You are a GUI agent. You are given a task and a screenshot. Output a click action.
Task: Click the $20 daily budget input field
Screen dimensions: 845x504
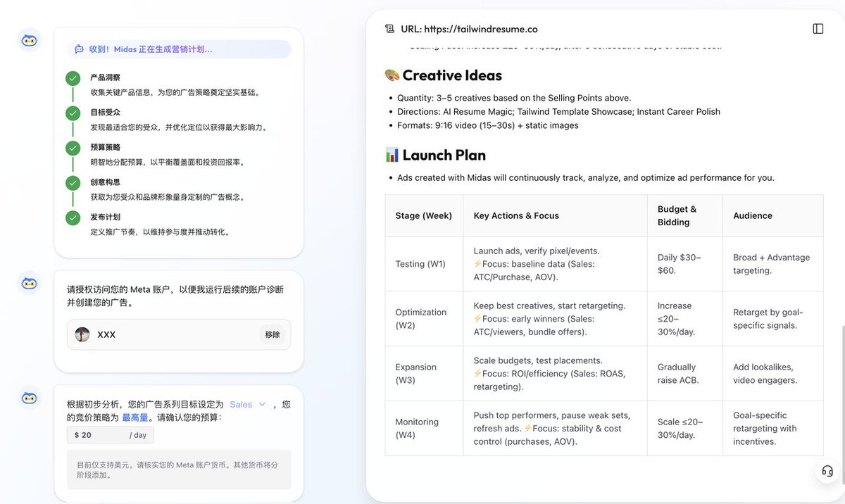click(109, 434)
